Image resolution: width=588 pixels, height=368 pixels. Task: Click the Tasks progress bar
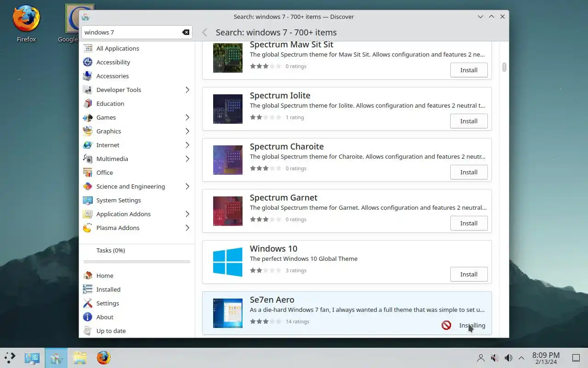pyautogui.click(x=137, y=262)
